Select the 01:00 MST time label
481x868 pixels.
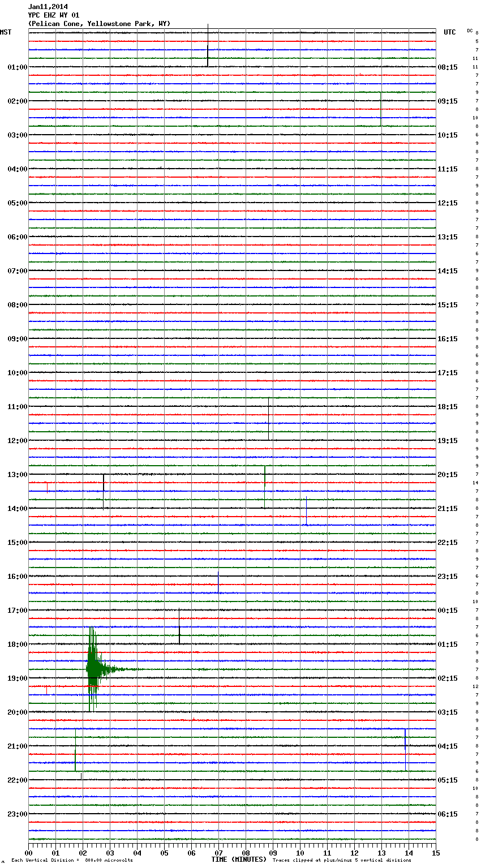point(17,67)
